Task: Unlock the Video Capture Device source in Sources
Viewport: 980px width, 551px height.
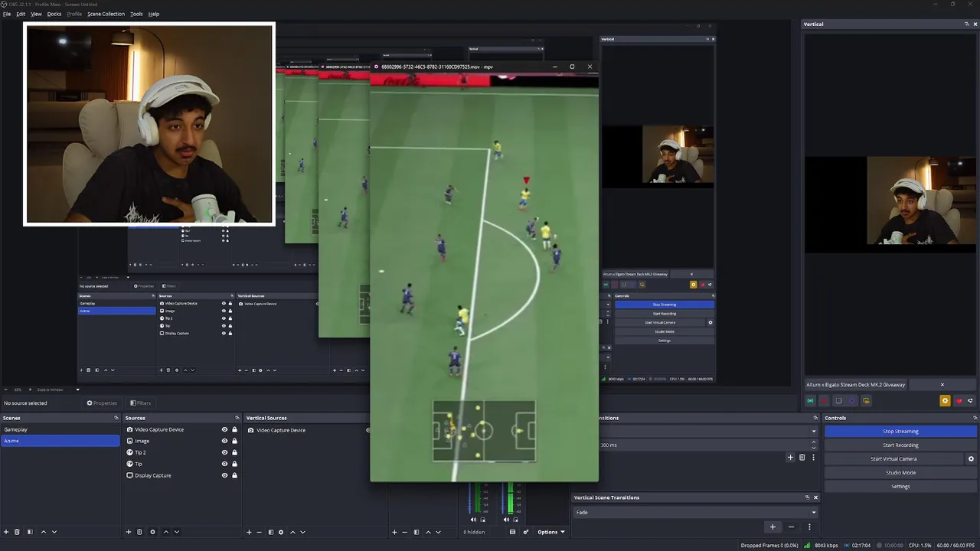Action: 234,429
